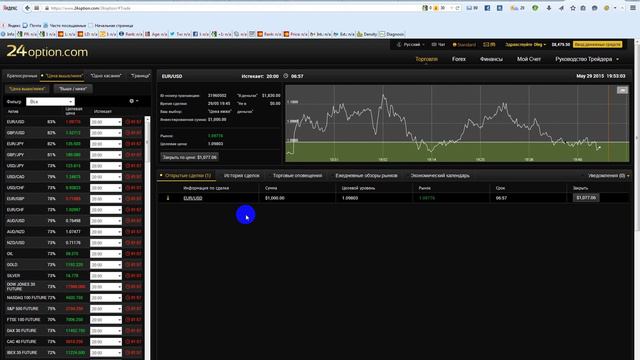Select the DAX 30 FUTURE asset row
Viewport: 640px width, 360px height.
pyautogui.click(x=74, y=331)
